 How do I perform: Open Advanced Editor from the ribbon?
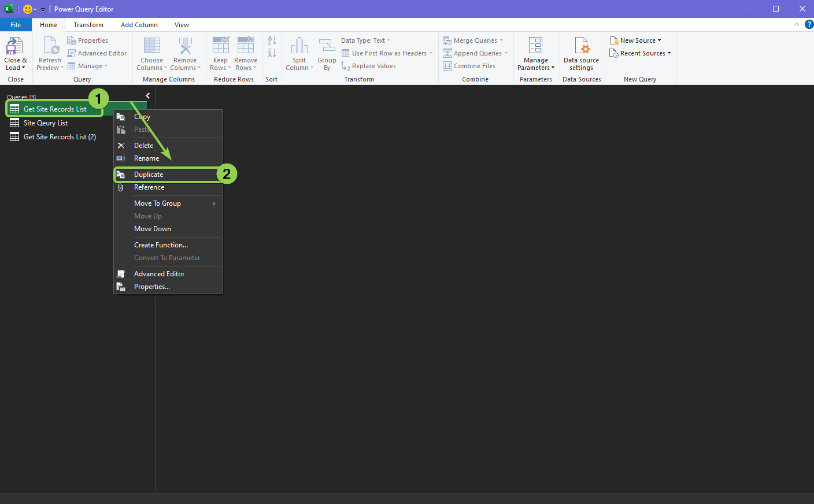(x=97, y=53)
